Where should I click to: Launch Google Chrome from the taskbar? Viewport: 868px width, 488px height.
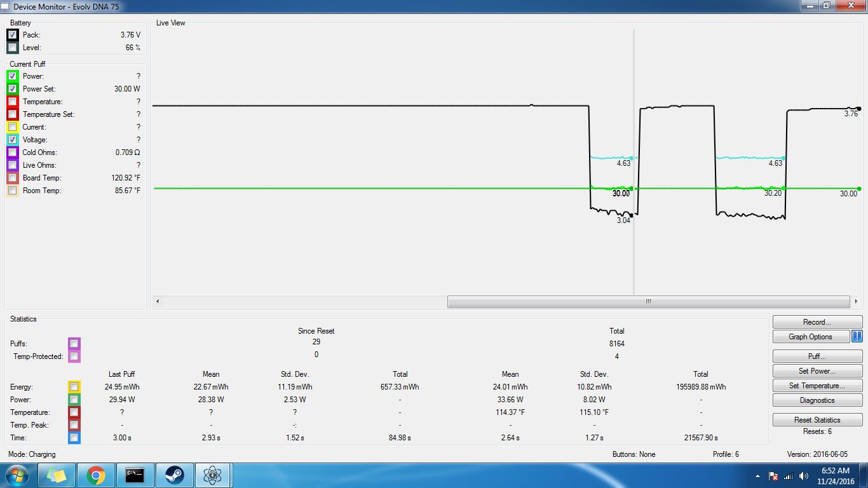pos(96,475)
